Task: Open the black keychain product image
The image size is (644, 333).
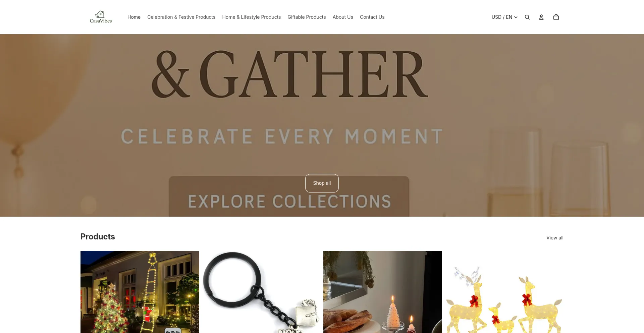Action: click(261, 292)
